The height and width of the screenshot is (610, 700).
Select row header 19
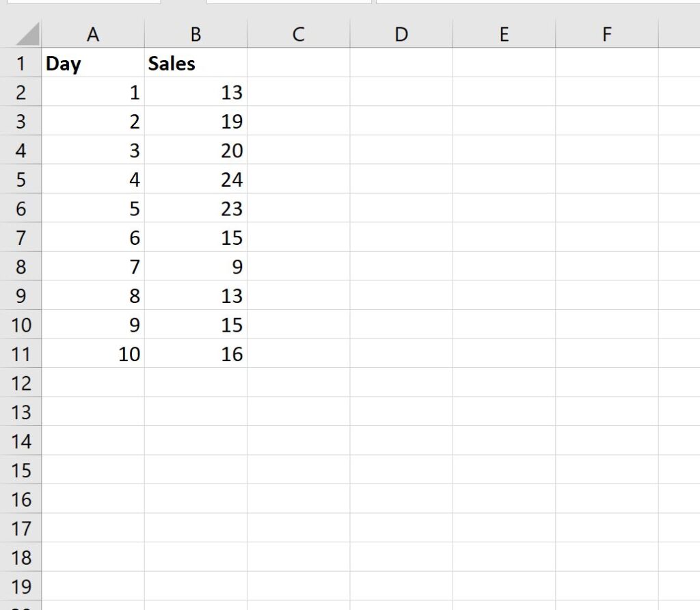click(23, 587)
